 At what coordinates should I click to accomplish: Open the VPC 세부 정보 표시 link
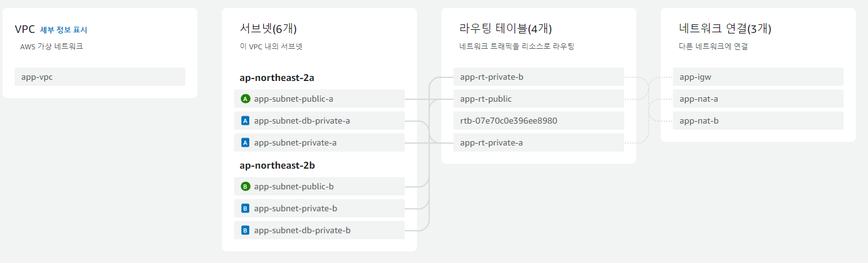click(x=64, y=30)
